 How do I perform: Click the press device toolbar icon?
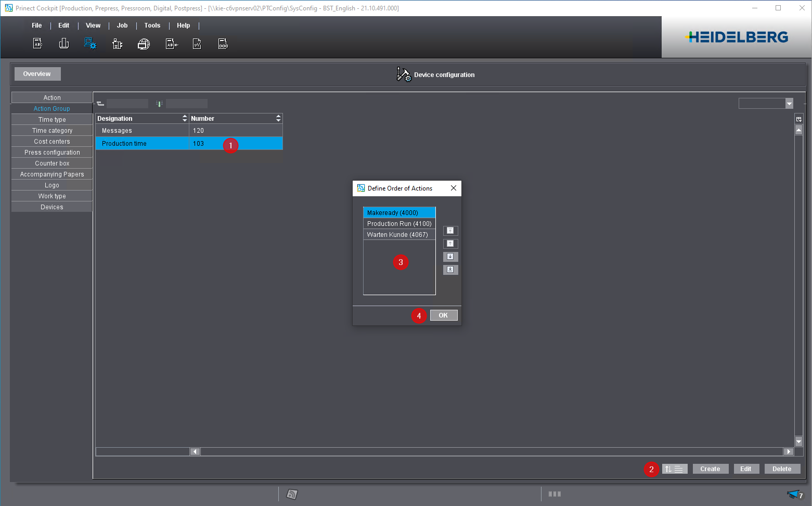[x=117, y=43]
